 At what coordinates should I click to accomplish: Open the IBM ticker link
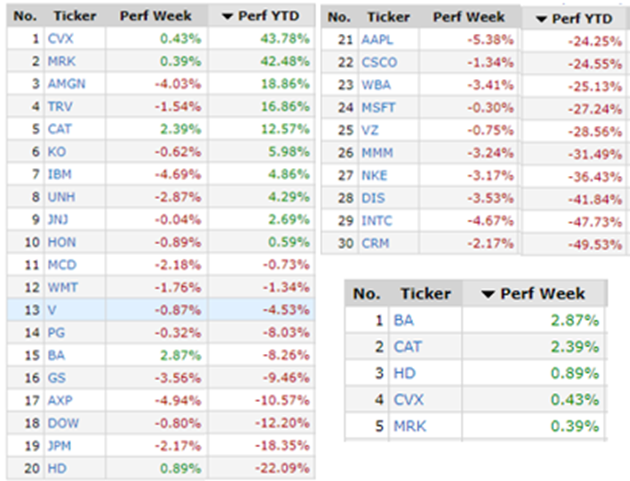click(59, 174)
